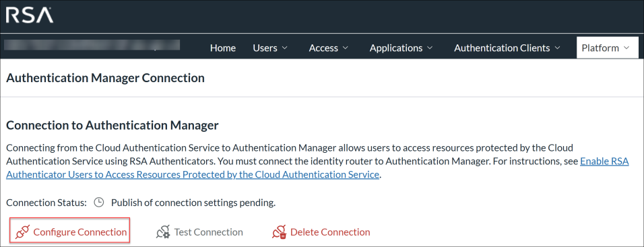
Task: Open the Platform menu
Action: 608,48
